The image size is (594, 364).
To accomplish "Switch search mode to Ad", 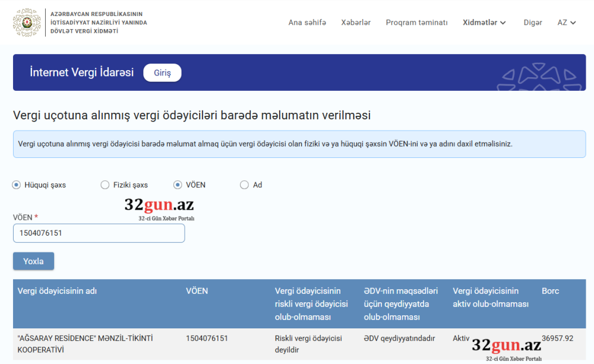I will (x=244, y=185).
